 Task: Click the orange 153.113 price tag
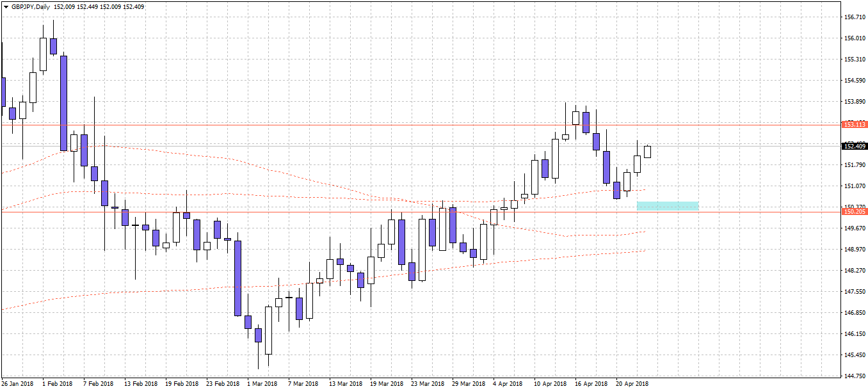point(855,124)
